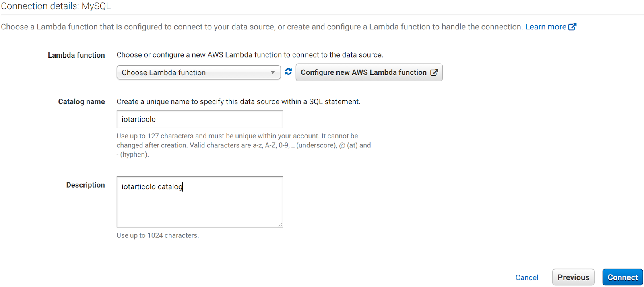Click the Lambda function dropdown arrow
The width and height of the screenshot is (644, 287).
pos(272,73)
